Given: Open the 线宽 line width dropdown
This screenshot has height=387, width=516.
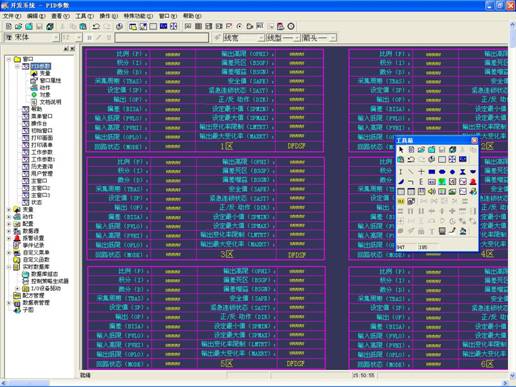Looking at the screenshot, I should [261, 38].
